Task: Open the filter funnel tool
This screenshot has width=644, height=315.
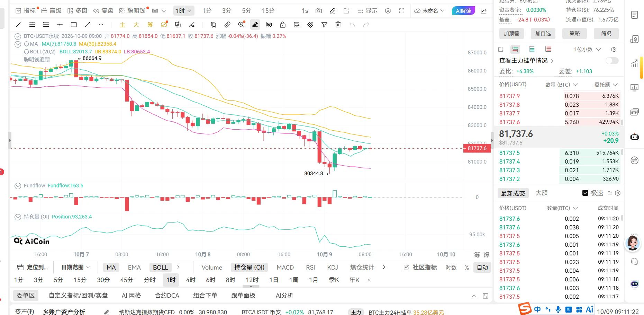Action: tap(324, 25)
